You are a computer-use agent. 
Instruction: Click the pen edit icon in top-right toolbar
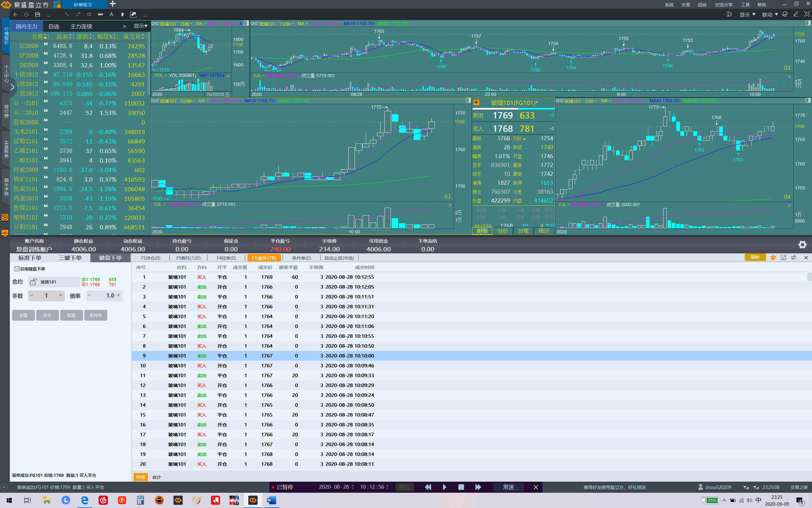(796, 14)
